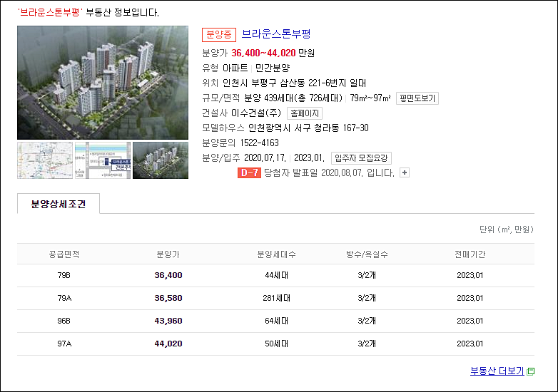Click the red D-7 countdown badge
The image size is (558, 392).
(249, 172)
